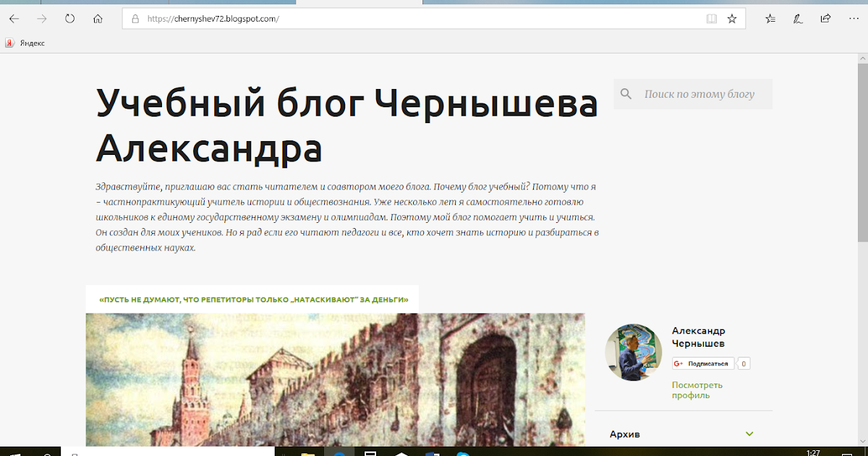Screen dimensions: 868x456
Task: Open the favorites hub icon
Action: pos(770,19)
